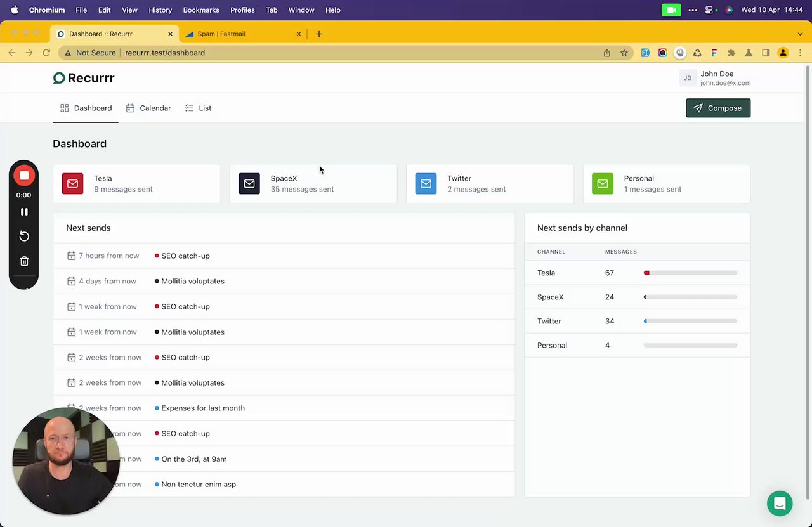Click the SpaceX black envelope icon

coord(249,184)
